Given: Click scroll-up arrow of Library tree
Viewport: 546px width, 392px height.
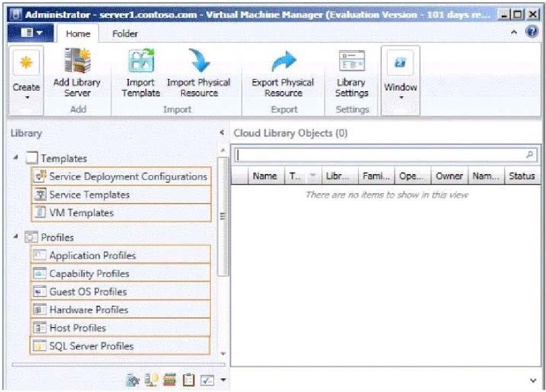Looking at the screenshot, I should tap(223, 150).
